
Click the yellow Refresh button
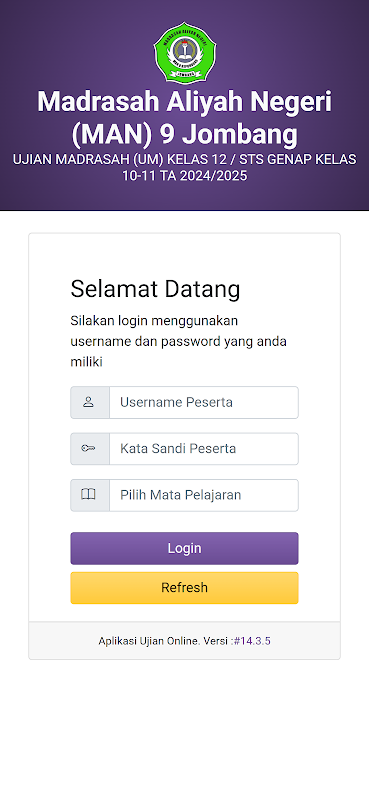[x=184, y=588]
